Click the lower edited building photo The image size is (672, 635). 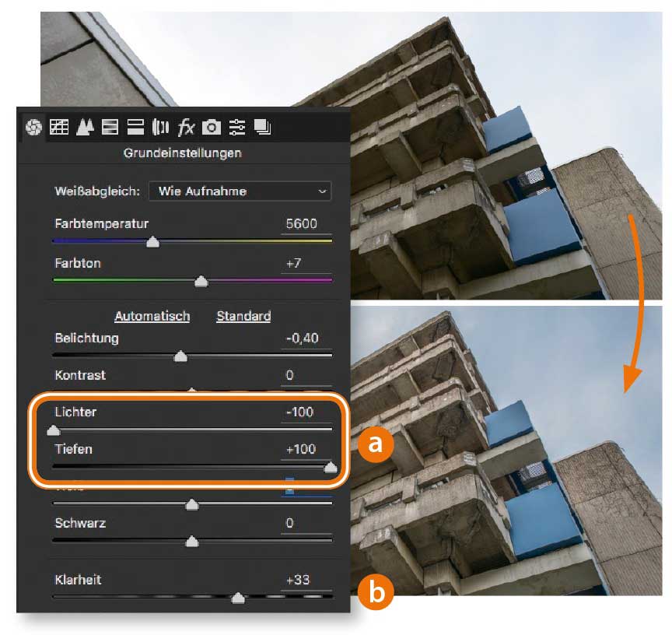tap(506, 451)
